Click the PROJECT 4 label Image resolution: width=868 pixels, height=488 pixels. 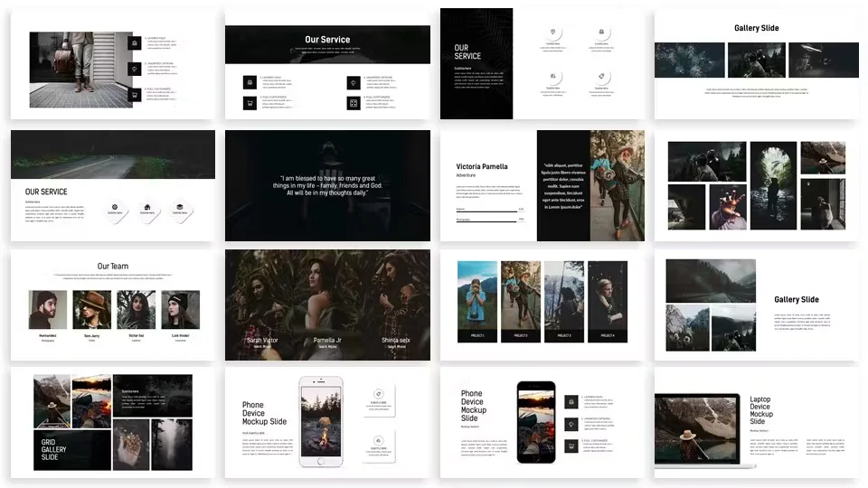point(608,336)
